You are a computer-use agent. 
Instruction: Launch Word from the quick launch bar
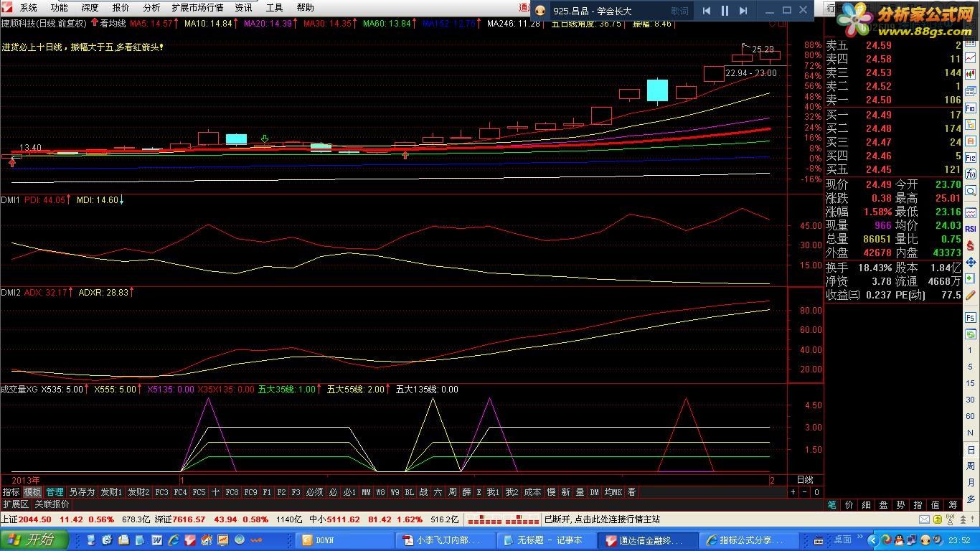click(157, 540)
